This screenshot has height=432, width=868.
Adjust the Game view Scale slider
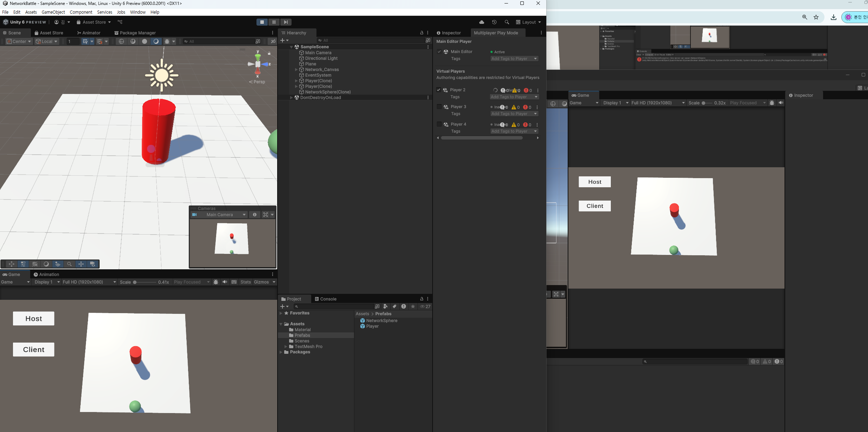click(135, 282)
